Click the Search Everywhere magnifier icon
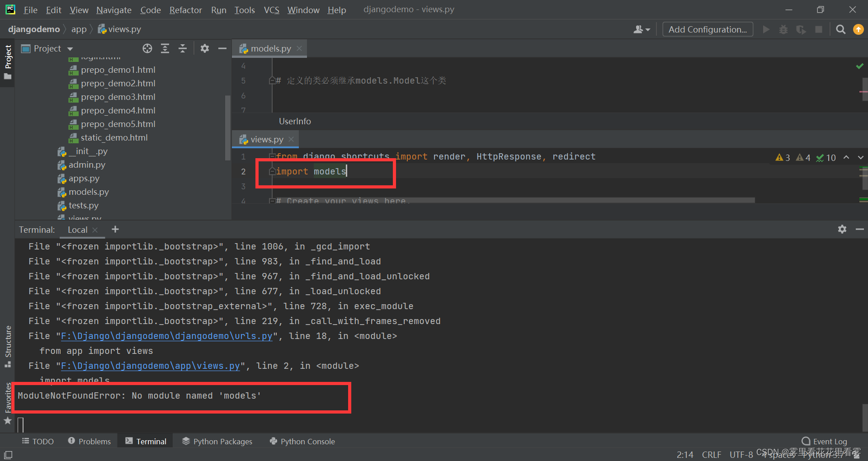Viewport: 868px width, 461px height. pos(841,29)
